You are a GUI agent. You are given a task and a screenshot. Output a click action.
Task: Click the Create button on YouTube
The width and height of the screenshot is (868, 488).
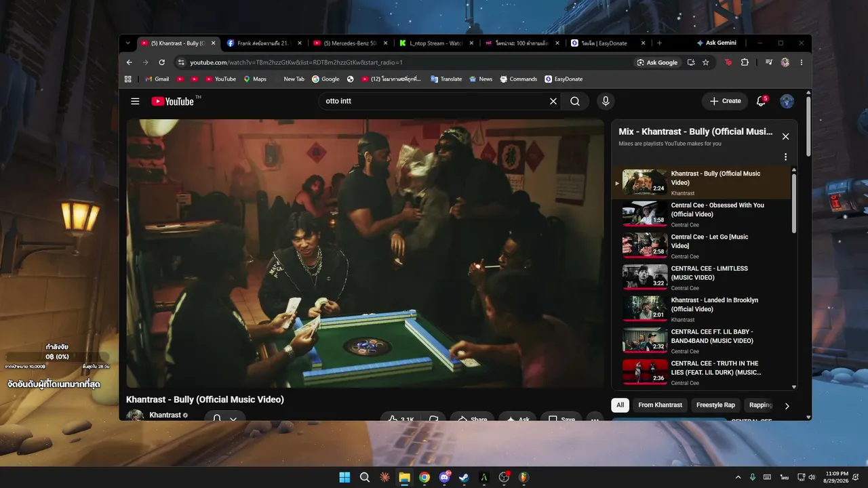coord(725,101)
